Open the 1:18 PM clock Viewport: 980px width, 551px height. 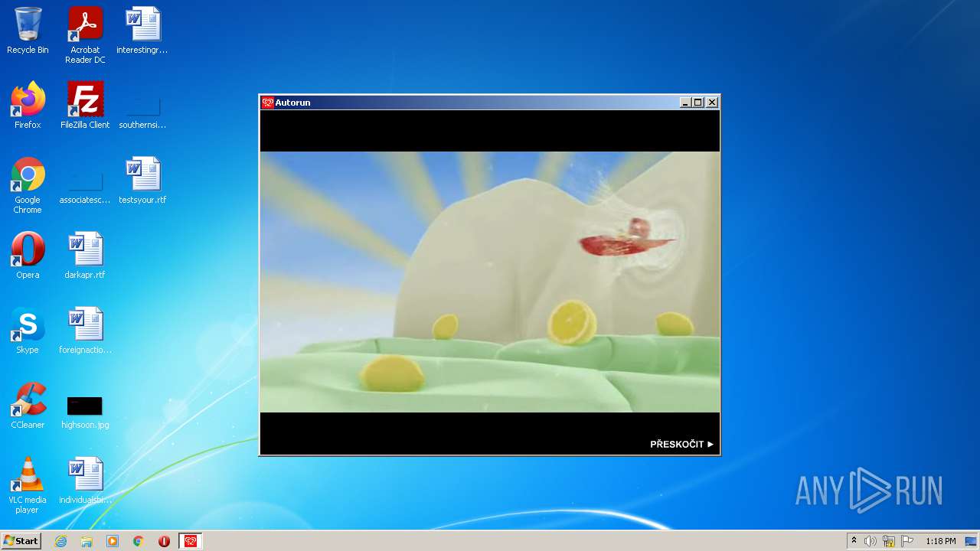[940, 541]
